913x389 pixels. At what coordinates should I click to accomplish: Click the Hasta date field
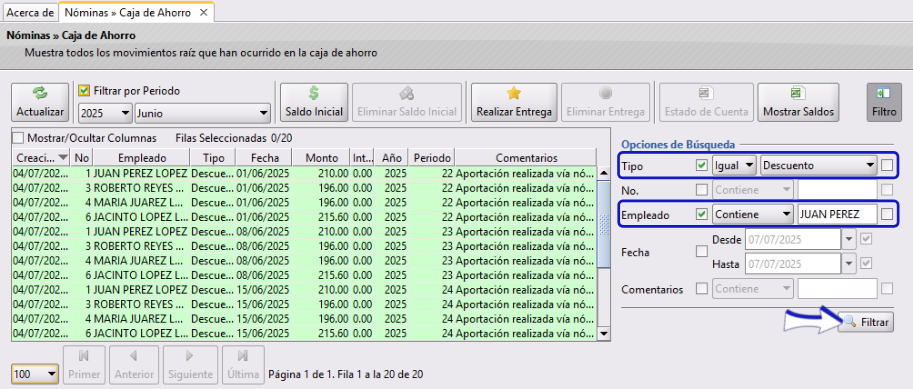pos(793,264)
